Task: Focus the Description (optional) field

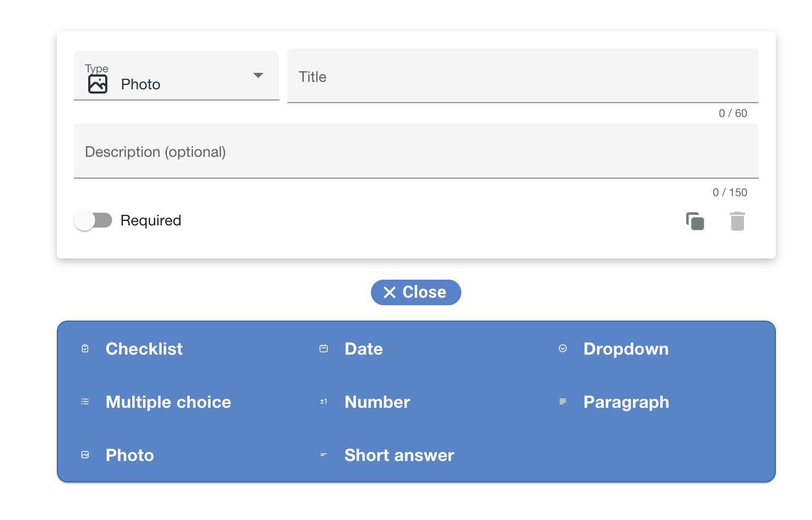Action: click(416, 152)
